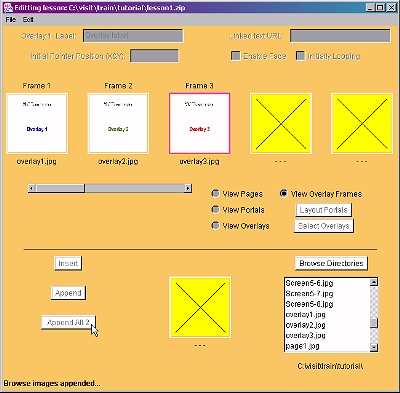This screenshot has height=393, width=400.
Task: Close the lesson editor window
Action: pos(391,7)
